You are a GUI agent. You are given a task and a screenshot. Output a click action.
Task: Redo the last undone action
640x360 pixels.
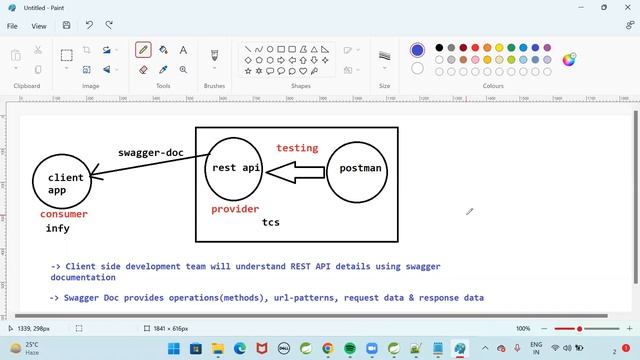click(x=109, y=25)
